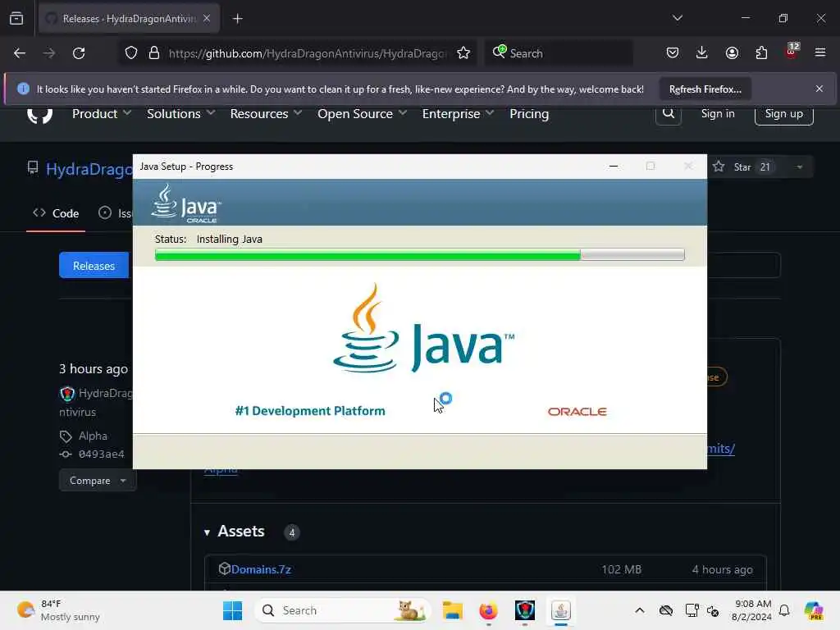
Task: Open the Copilot icon in taskbar
Action: [813, 610]
